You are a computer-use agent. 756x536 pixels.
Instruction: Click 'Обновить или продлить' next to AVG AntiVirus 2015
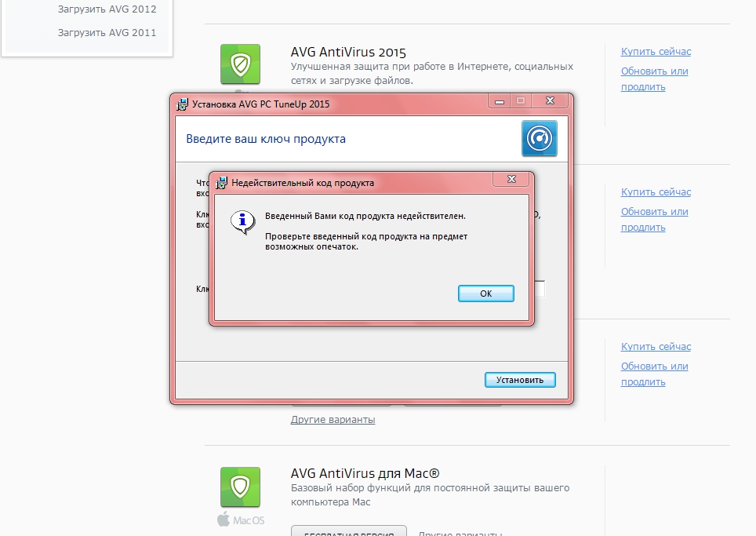pos(654,78)
